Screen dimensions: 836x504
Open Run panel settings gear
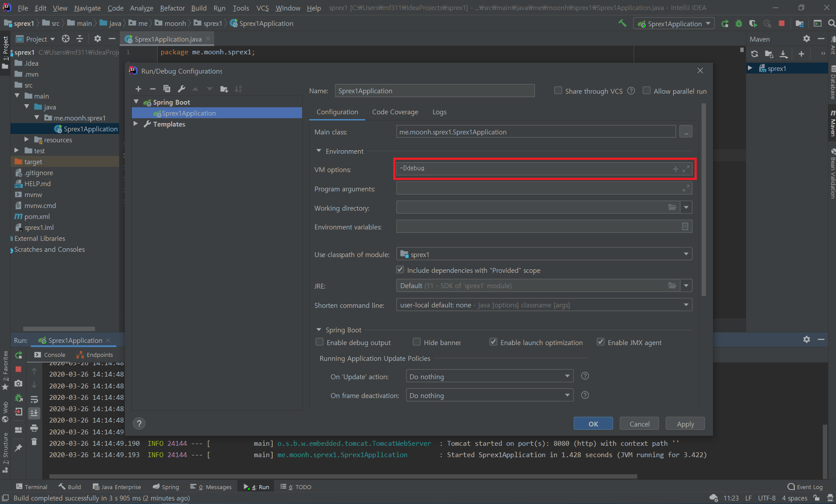[807, 339]
